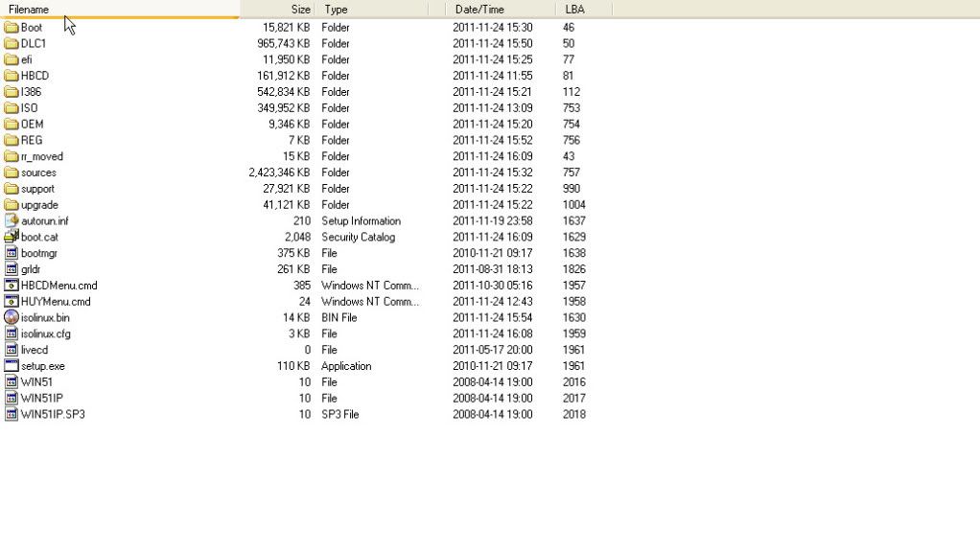Image resolution: width=980 pixels, height=552 pixels.
Task: Click the rr_moved folder name
Action: pos(42,157)
